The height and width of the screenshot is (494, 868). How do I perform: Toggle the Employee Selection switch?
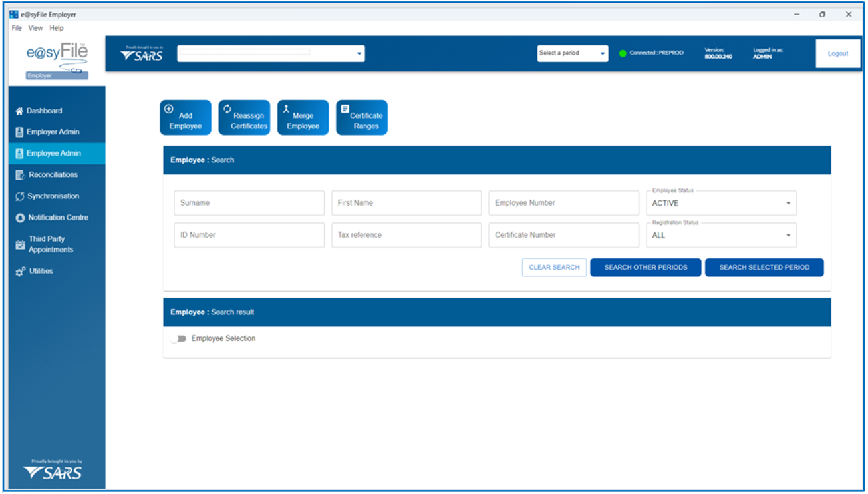[178, 339]
